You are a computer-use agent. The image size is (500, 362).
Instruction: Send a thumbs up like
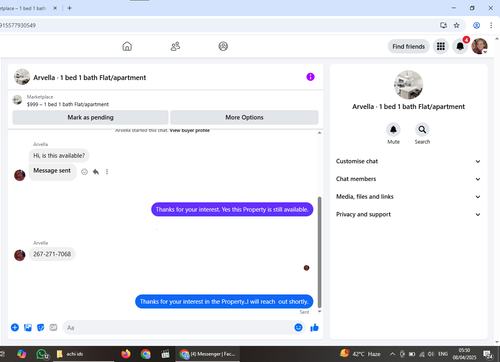[x=314, y=327]
